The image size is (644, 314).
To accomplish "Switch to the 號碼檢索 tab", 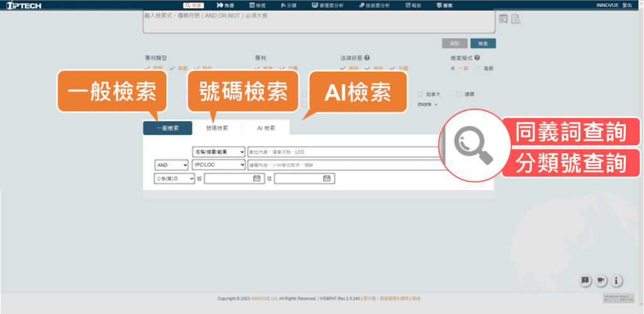I will pyautogui.click(x=217, y=128).
